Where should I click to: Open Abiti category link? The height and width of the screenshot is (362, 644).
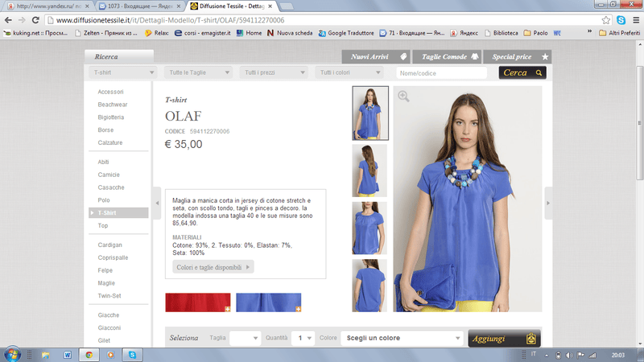pyautogui.click(x=104, y=162)
